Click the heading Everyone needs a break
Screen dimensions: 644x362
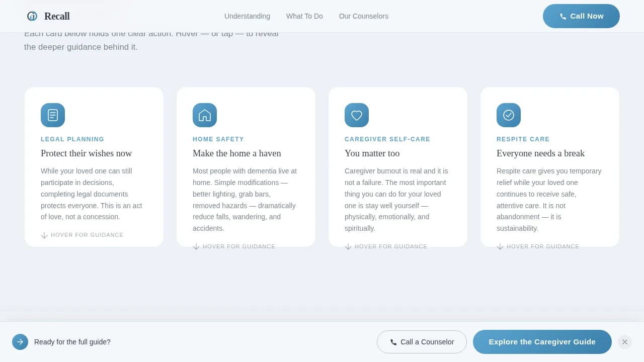(541, 153)
